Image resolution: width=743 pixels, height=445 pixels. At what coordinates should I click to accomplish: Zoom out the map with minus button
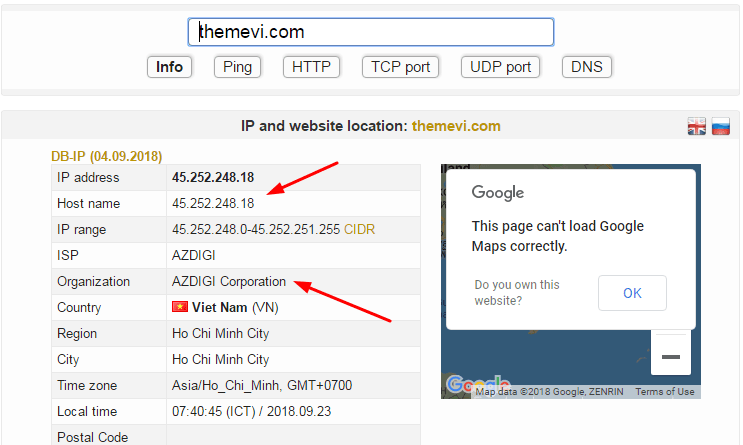point(671,356)
